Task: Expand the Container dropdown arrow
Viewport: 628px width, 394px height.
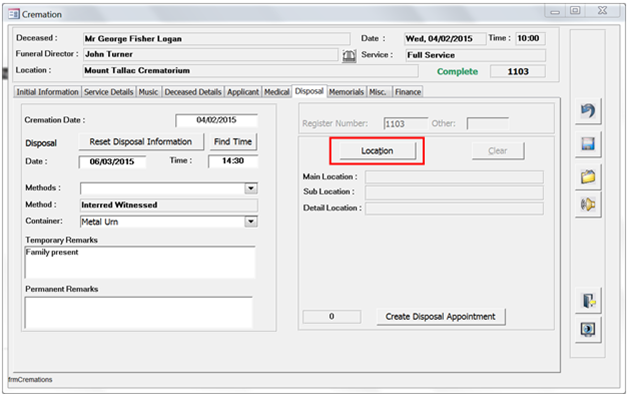Action: pos(251,221)
